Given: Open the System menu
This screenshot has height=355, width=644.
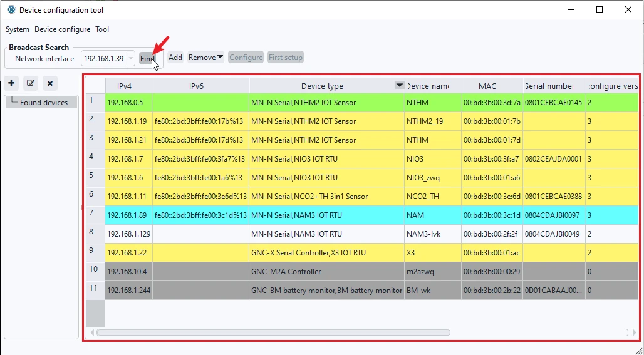Looking at the screenshot, I should coord(18,29).
